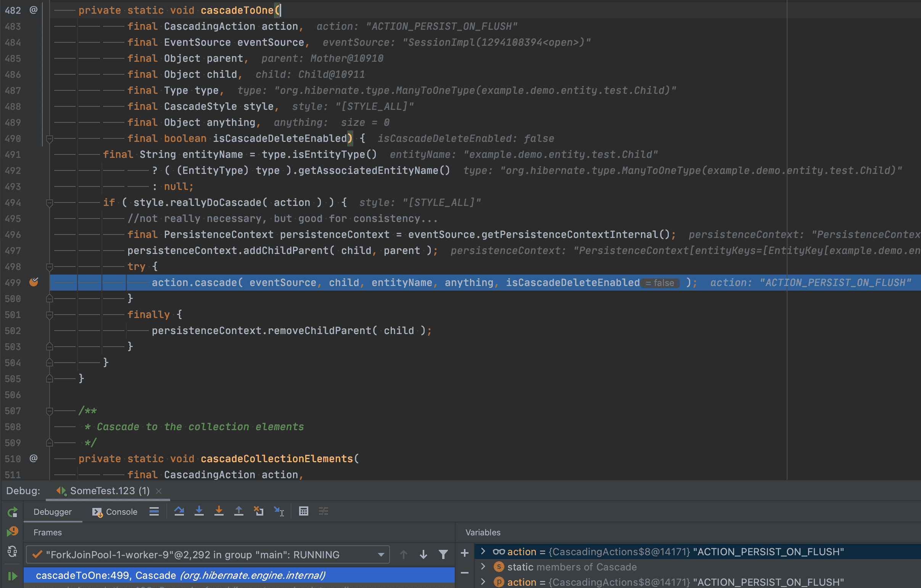
Task: Click the Rerun Failed Tests icon
Action: [x=12, y=532]
